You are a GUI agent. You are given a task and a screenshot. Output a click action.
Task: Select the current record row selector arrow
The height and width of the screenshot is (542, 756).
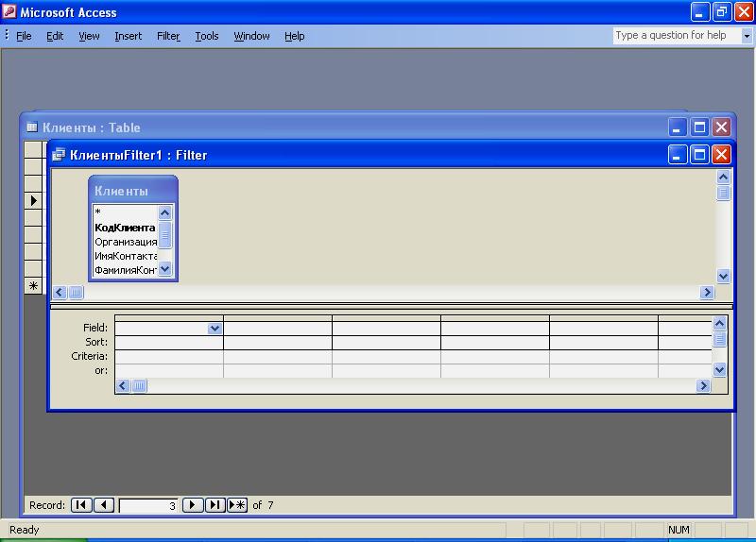[33, 200]
